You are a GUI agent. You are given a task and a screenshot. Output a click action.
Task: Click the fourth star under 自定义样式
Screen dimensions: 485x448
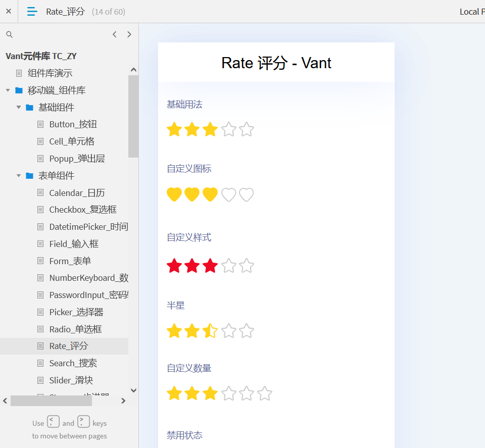click(228, 266)
